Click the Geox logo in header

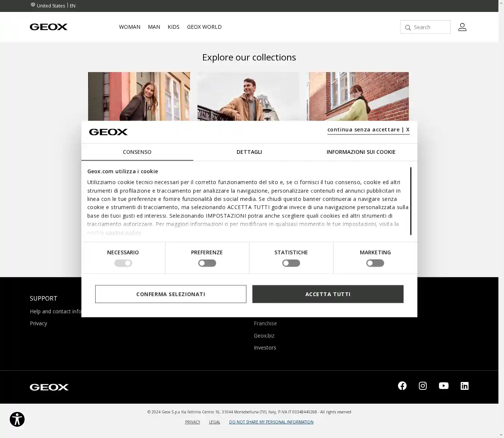[x=49, y=27]
